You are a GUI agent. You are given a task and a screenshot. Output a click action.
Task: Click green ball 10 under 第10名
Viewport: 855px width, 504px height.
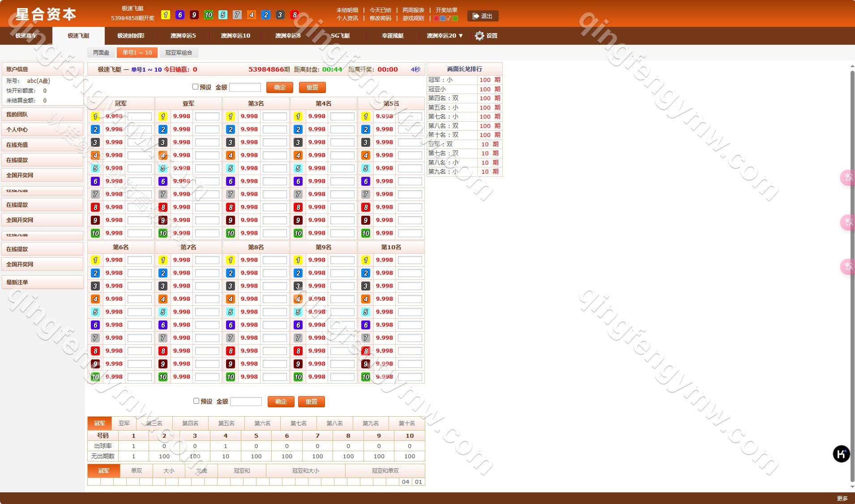[x=366, y=377]
